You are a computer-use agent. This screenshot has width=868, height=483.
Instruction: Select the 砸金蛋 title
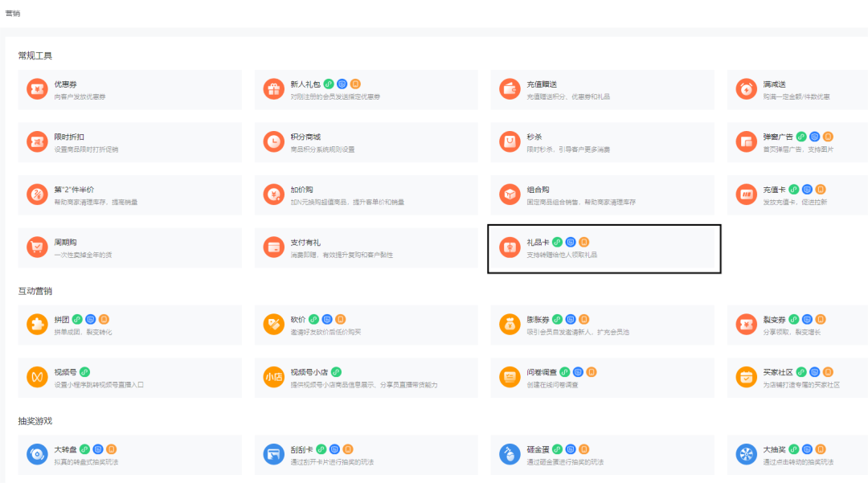coord(538,449)
